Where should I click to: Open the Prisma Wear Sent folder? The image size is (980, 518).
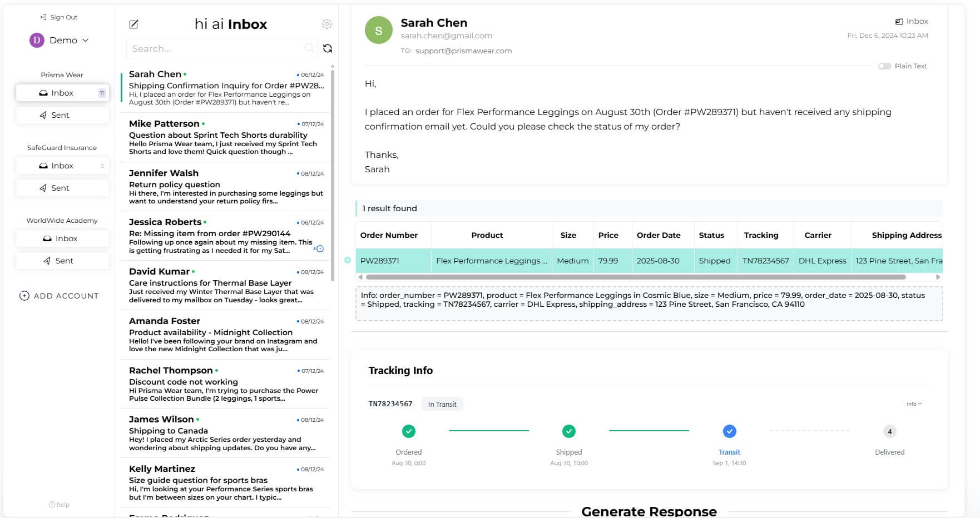coord(62,115)
